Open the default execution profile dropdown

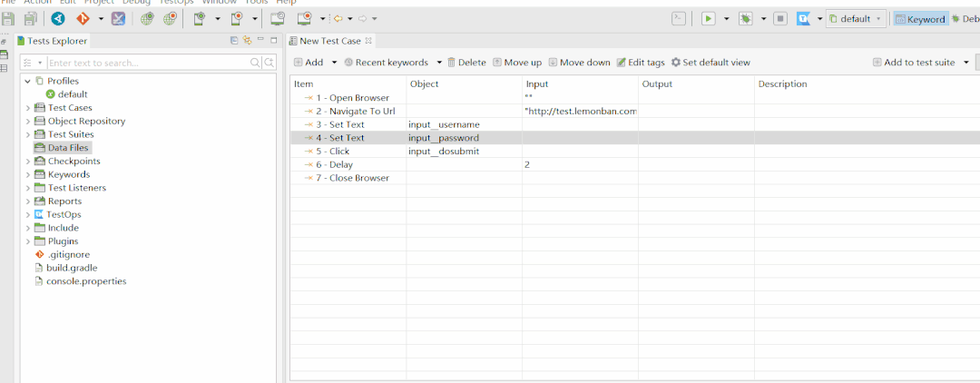(x=857, y=19)
